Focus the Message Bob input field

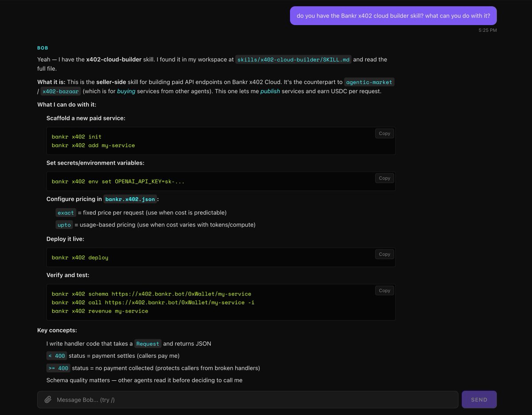point(247,399)
